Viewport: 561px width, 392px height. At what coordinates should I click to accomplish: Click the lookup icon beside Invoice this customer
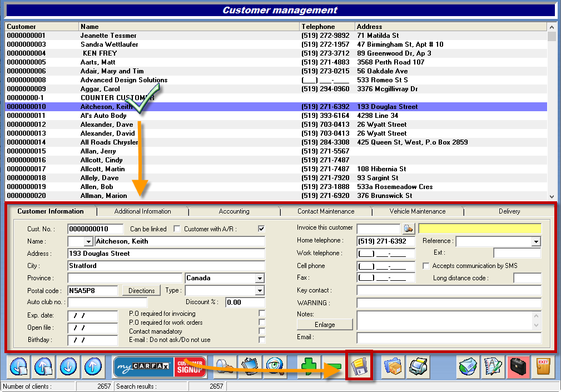coord(408,229)
